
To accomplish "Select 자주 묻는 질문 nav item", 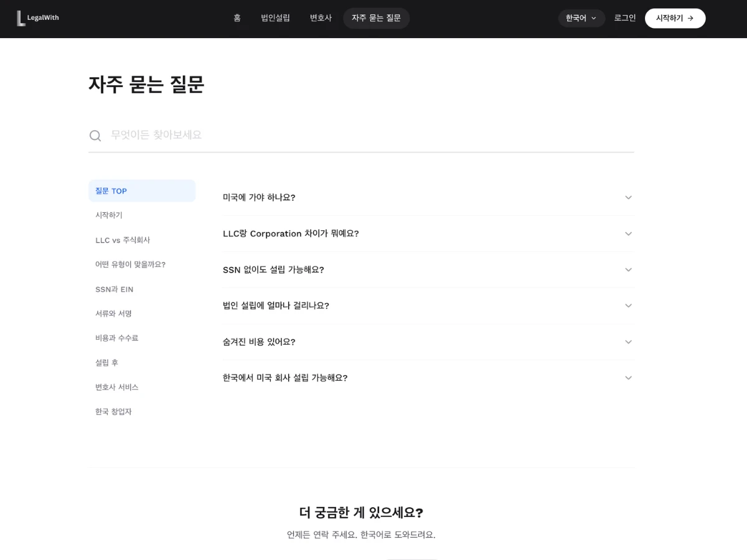I will (x=376, y=18).
